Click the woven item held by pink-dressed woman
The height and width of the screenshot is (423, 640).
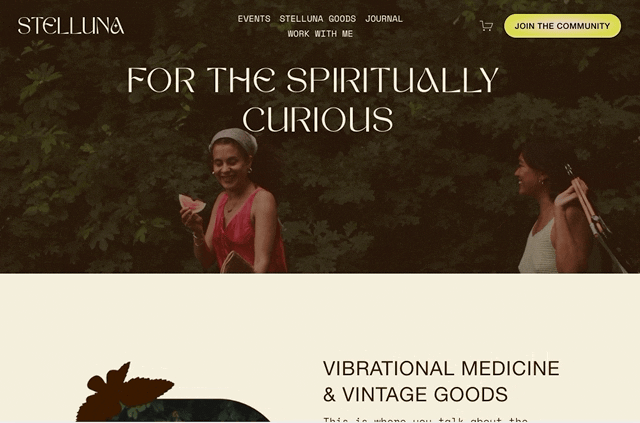pyautogui.click(x=236, y=263)
